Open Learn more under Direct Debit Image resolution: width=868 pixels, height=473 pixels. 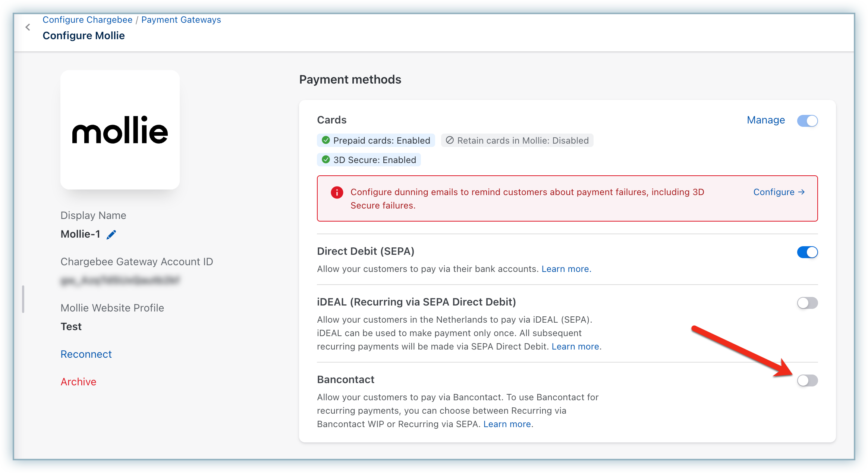coord(566,269)
